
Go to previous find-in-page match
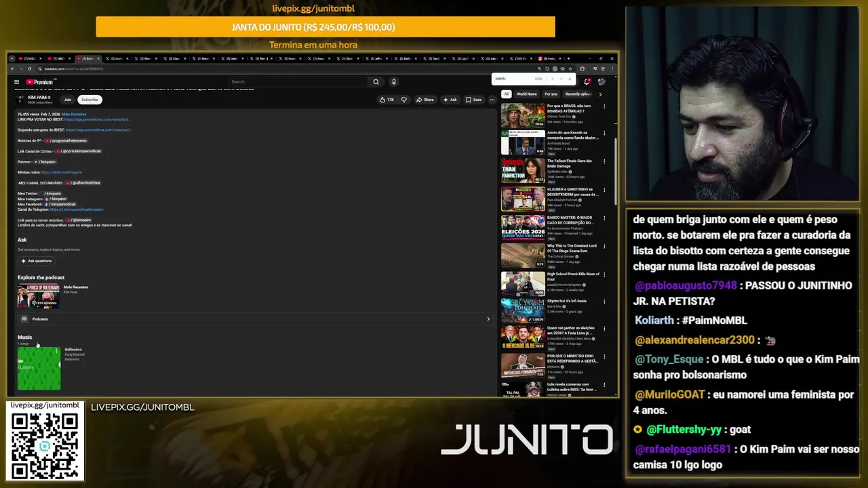(x=552, y=79)
